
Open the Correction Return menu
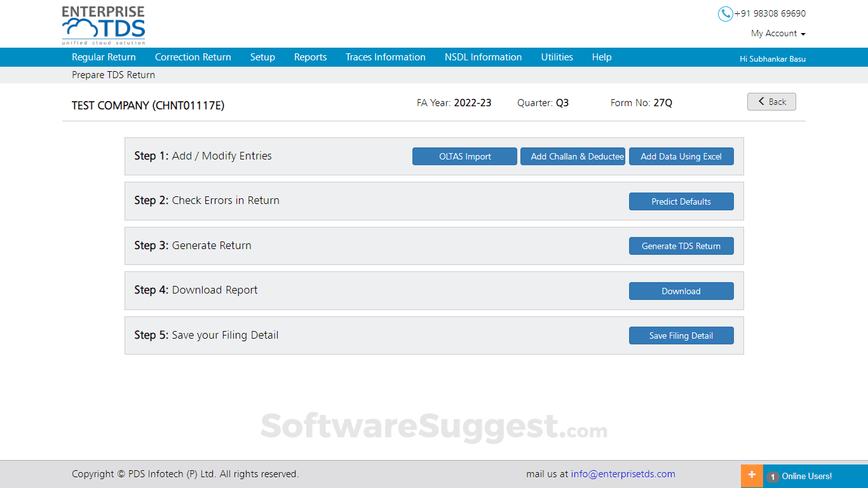[x=193, y=57]
